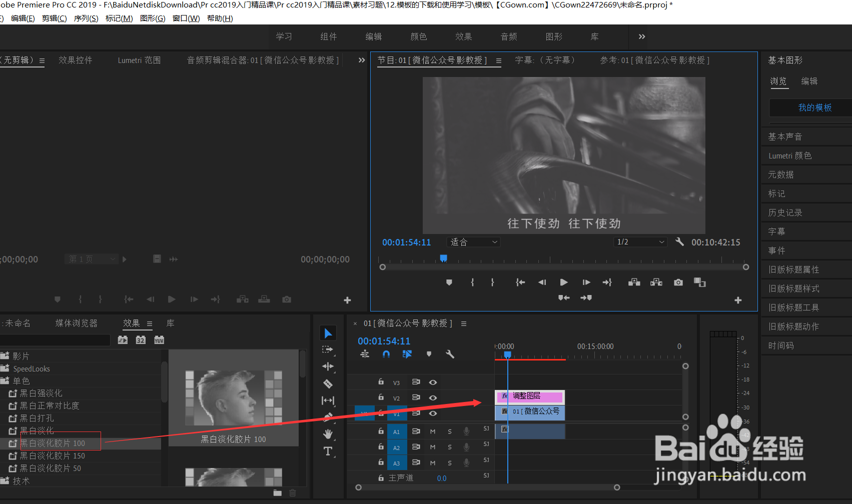Click the Extract button in Program Monitor
This screenshot has height=504, width=852.
point(656,282)
